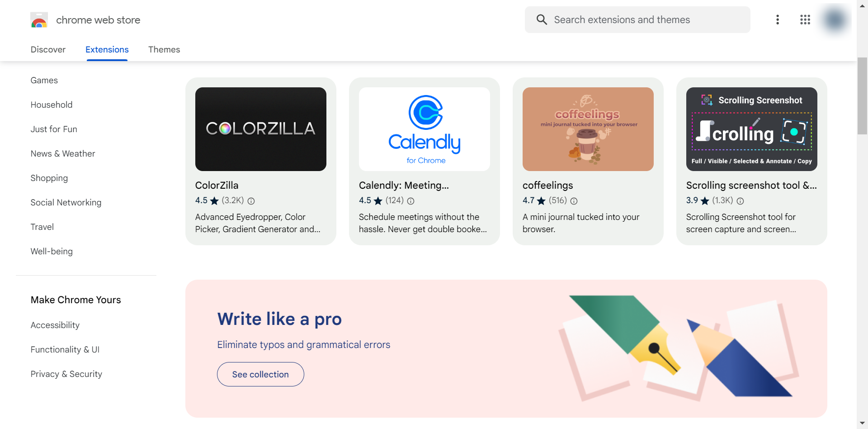
Task: Click the info icon on the Scrolling screenshot card
Action: (740, 201)
